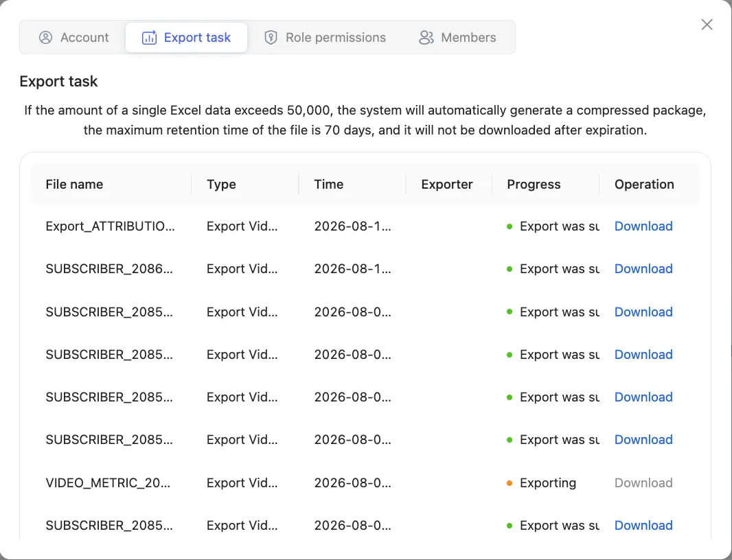The image size is (732, 560).
Task: Download the SUBSCRIBER_2086 export file
Action: pos(643,269)
